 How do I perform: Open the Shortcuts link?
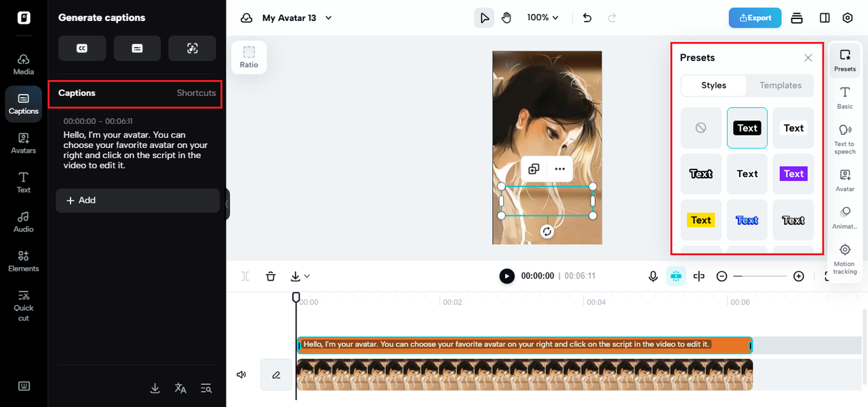(196, 93)
